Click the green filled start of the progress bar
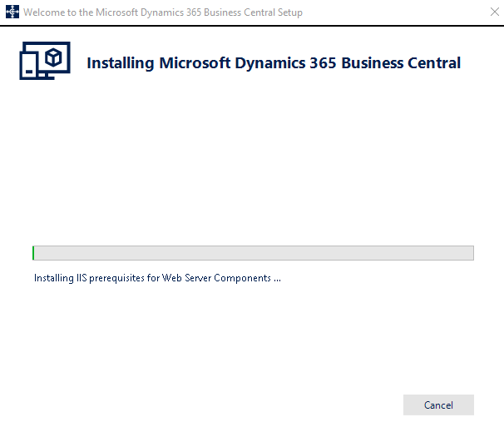The height and width of the screenshot is (432, 504). pos(33,253)
